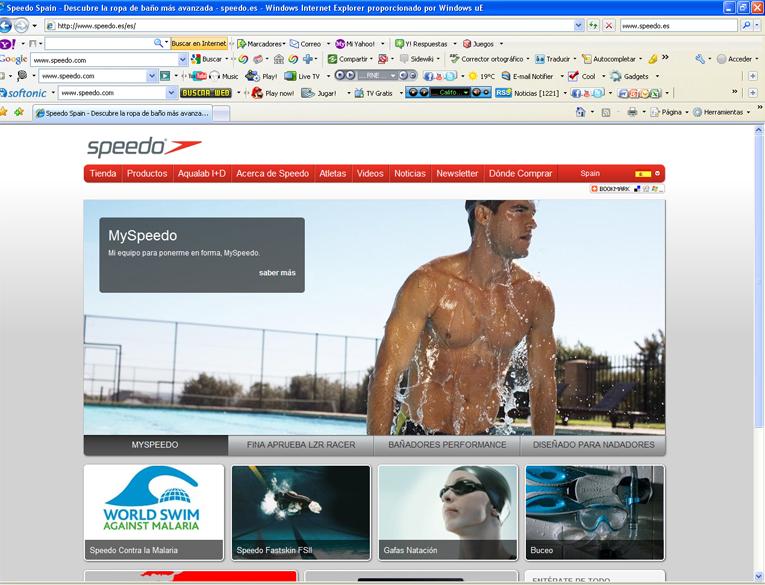Click the Print icon in command bar
Screen dimensions: 765x585
coord(632,112)
